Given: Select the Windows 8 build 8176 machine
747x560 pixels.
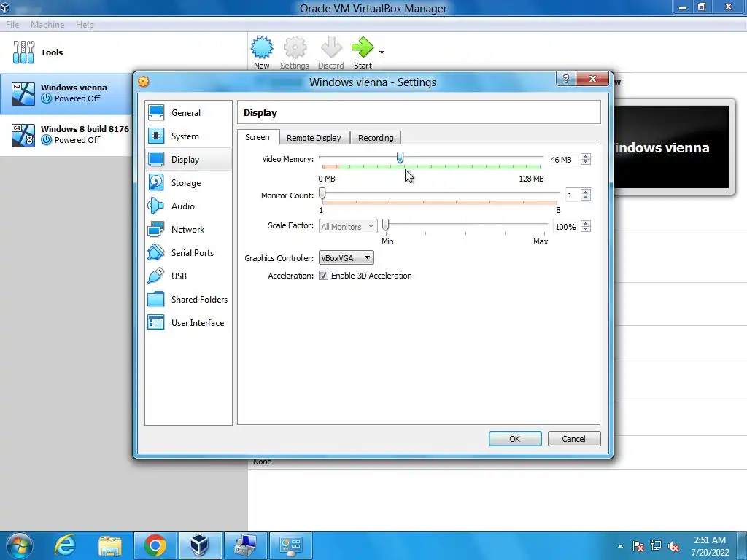Looking at the screenshot, I should (x=66, y=135).
